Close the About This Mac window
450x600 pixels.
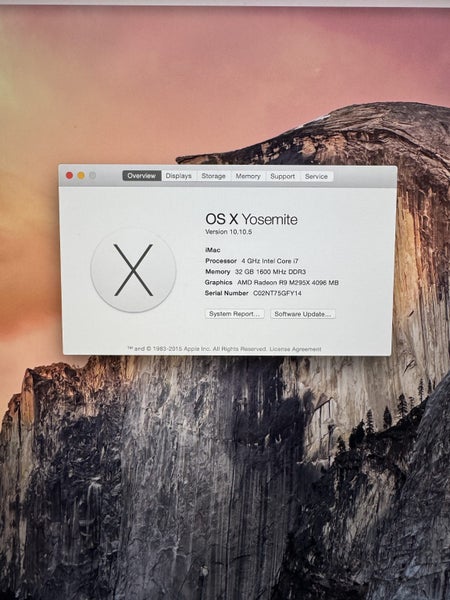pos(69,175)
